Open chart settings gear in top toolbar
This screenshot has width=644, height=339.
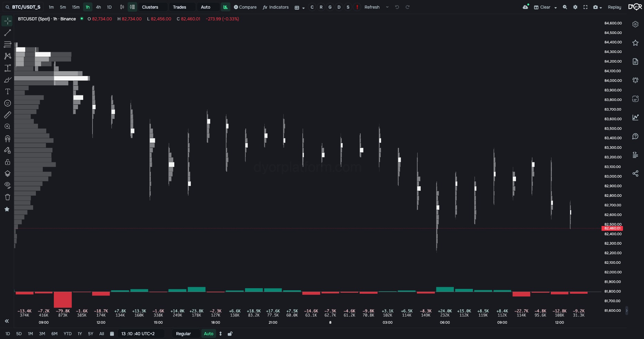click(575, 7)
